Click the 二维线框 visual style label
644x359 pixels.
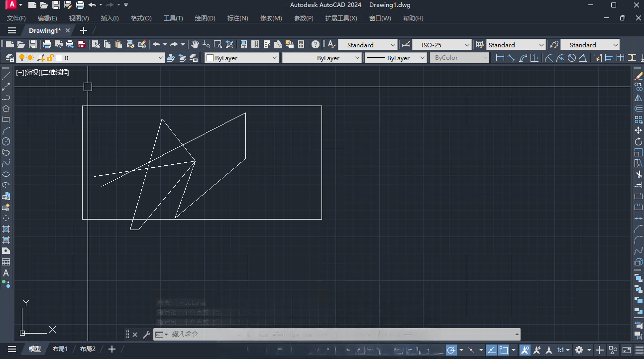pyautogui.click(x=55, y=72)
